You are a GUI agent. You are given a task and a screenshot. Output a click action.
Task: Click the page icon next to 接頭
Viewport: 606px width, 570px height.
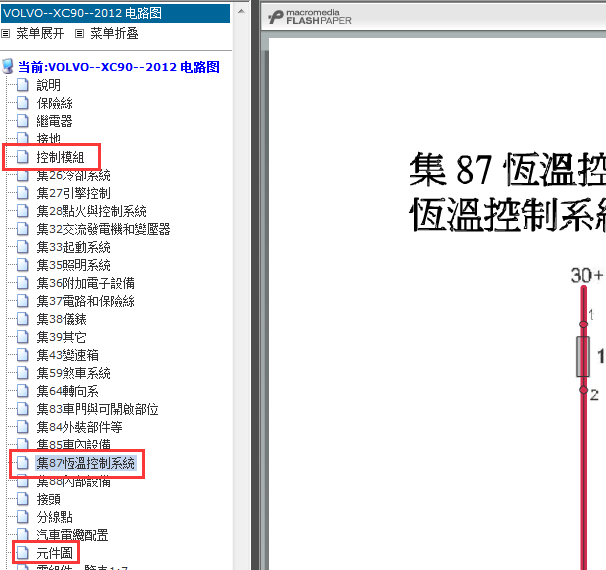[x=23, y=499]
